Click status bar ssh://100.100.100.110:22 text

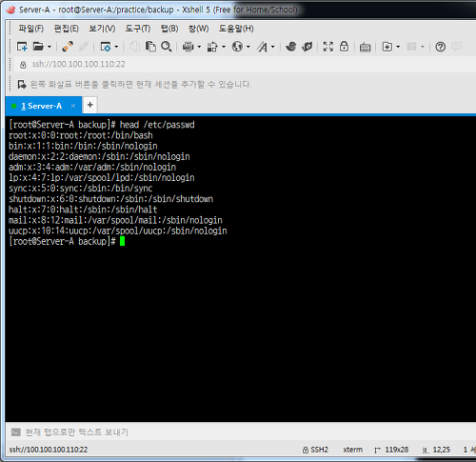point(49,450)
